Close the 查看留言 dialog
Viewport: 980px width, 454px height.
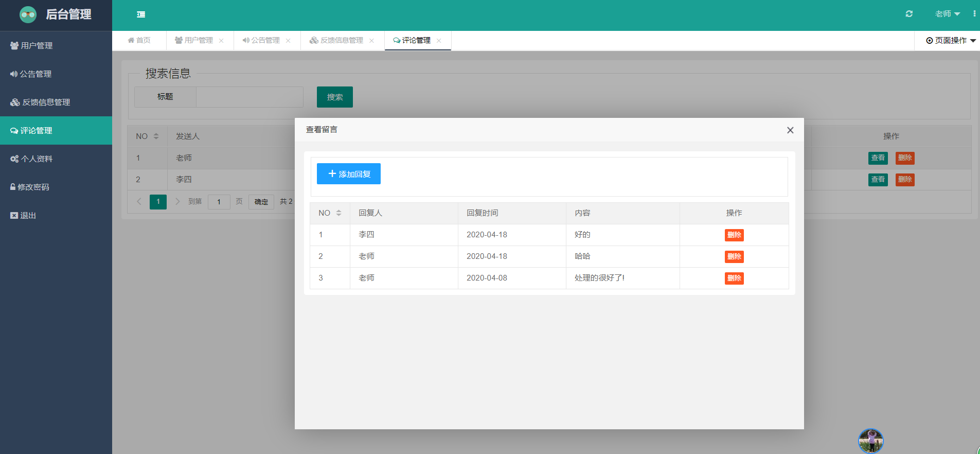(x=790, y=130)
